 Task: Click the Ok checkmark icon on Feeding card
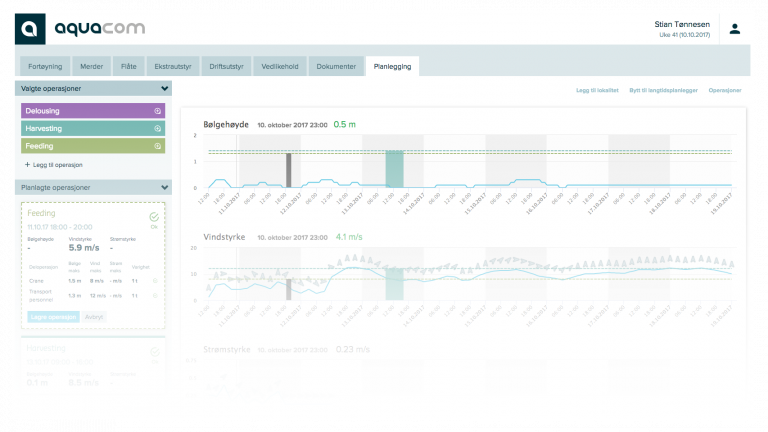(x=154, y=217)
